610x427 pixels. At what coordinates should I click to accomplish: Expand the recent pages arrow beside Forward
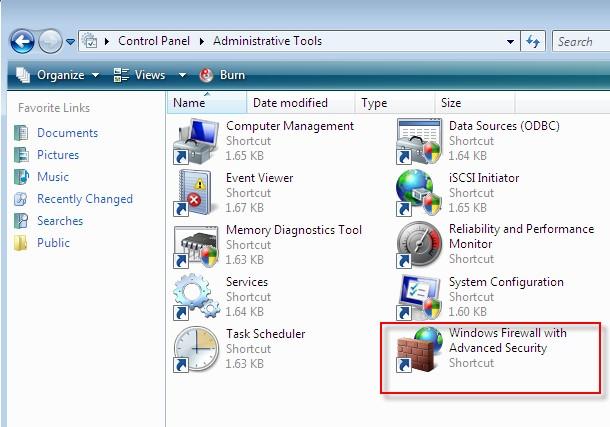tap(71, 42)
